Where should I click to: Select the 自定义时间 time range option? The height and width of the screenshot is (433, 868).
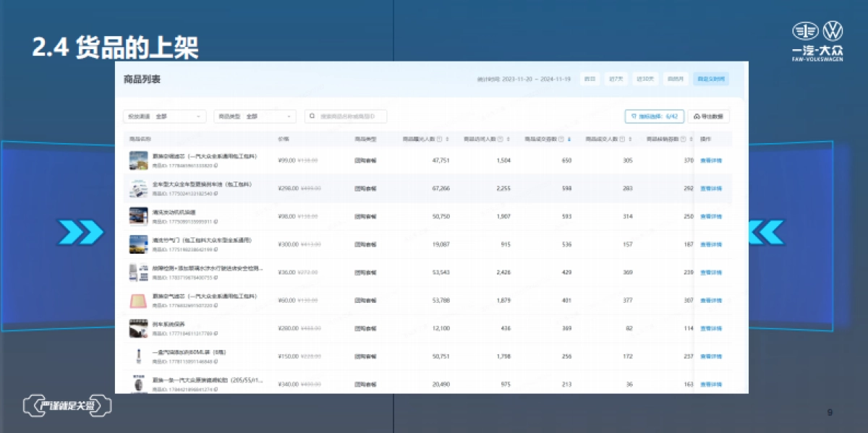[x=710, y=79]
